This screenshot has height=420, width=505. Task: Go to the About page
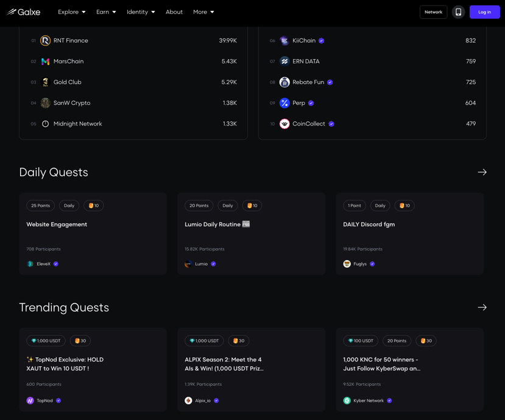pos(174,12)
